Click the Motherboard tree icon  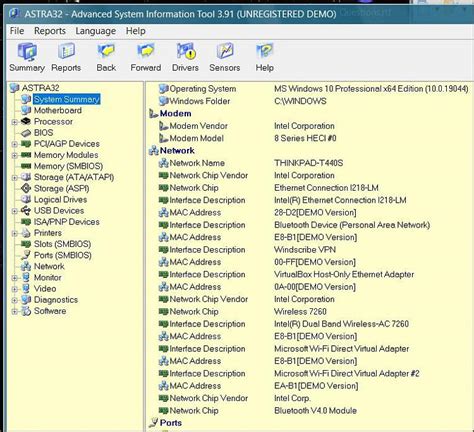coord(26,110)
